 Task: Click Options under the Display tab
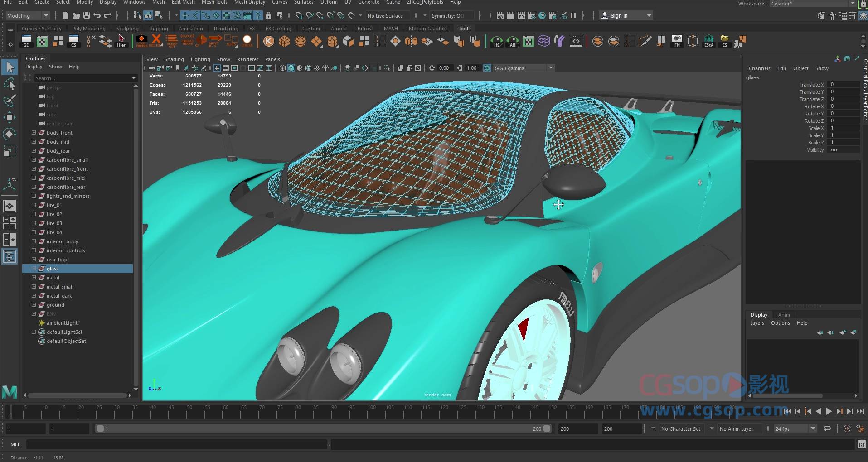click(x=780, y=323)
